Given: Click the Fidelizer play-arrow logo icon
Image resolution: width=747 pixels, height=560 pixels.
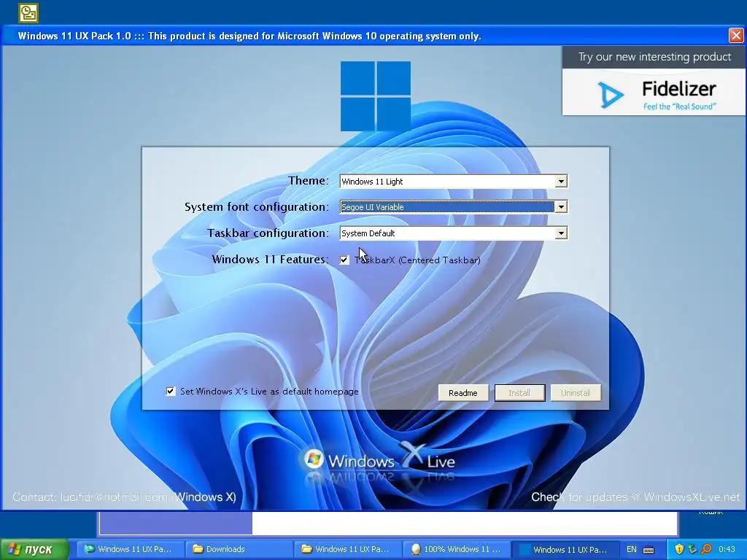Looking at the screenshot, I should [611, 94].
